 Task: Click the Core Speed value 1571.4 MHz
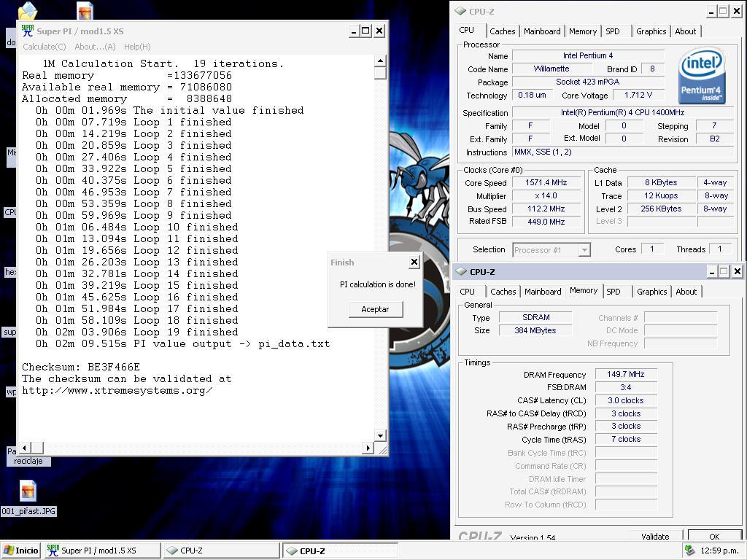pos(546,182)
